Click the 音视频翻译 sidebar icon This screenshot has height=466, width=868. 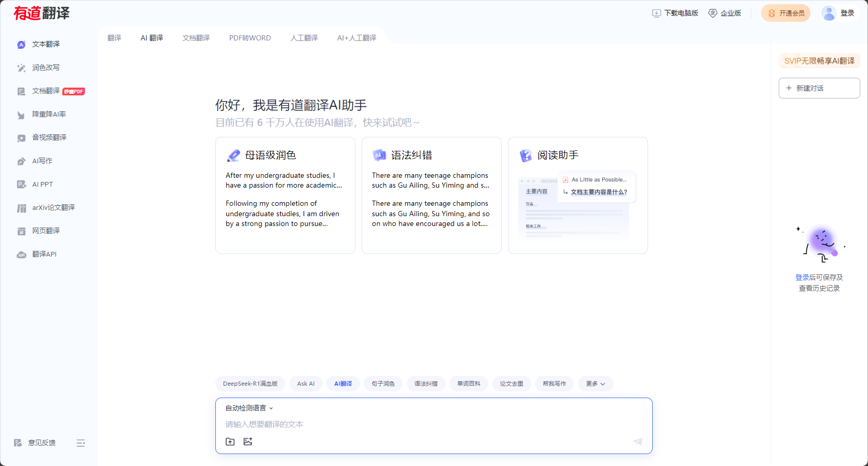[21, 138]
